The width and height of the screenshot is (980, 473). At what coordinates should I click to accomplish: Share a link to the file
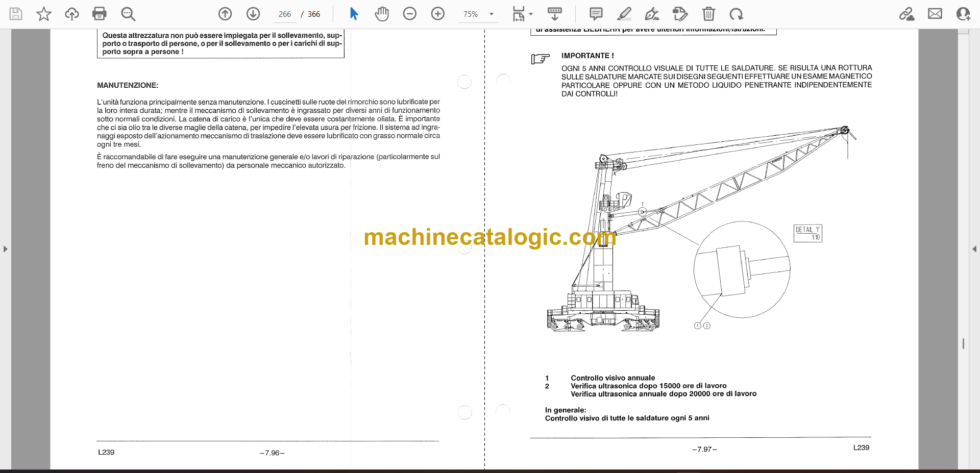(x=906, y=14)
